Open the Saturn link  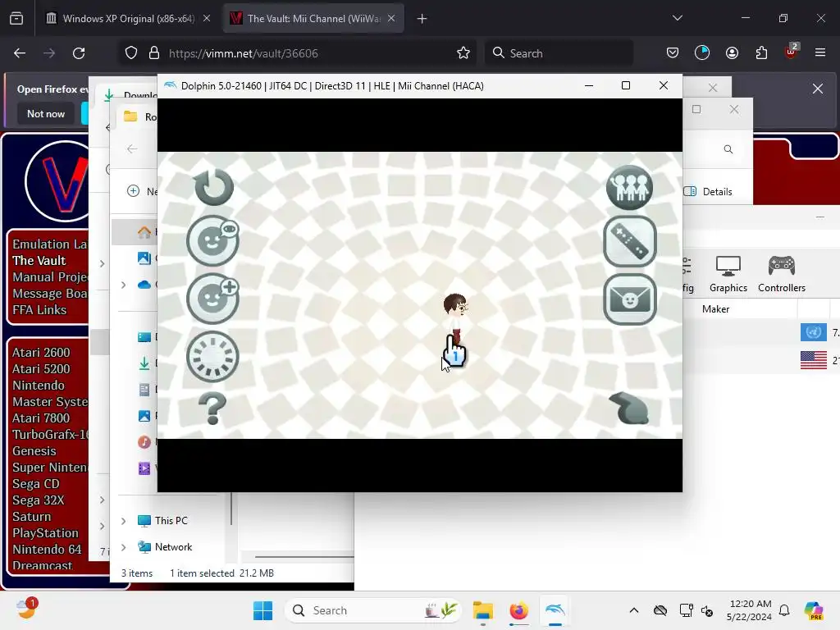pos(32,517)
